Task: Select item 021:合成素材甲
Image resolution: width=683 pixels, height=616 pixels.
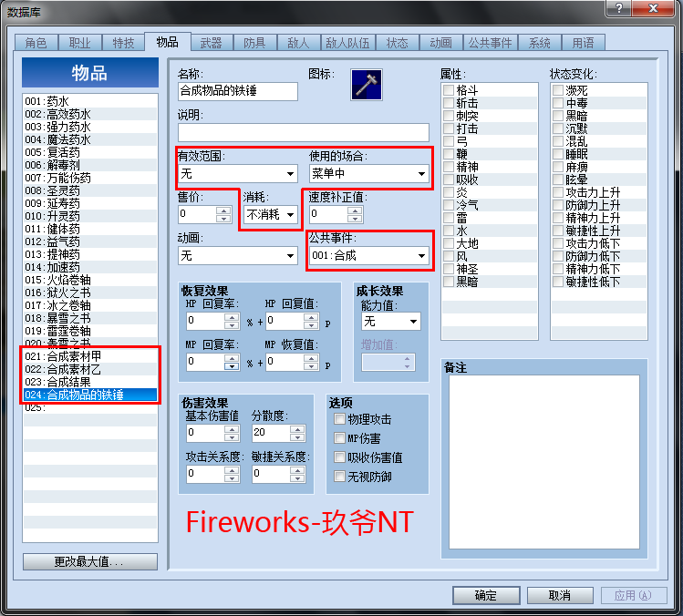Action: click(90, 356)
